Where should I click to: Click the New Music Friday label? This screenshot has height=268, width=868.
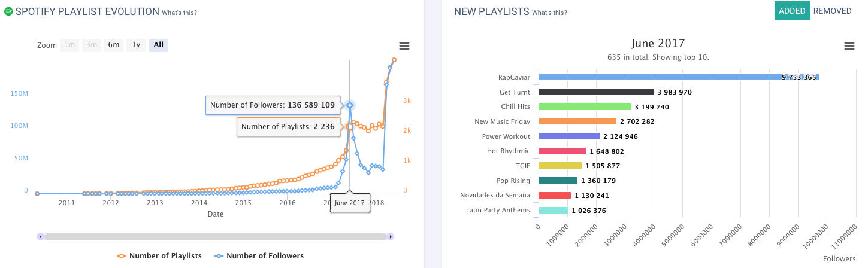coord(502,121)
